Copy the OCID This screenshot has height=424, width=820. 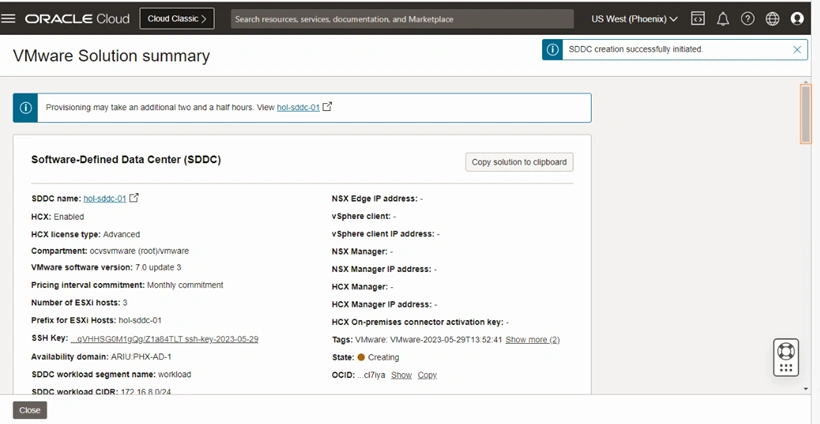(x=427, y=375)
